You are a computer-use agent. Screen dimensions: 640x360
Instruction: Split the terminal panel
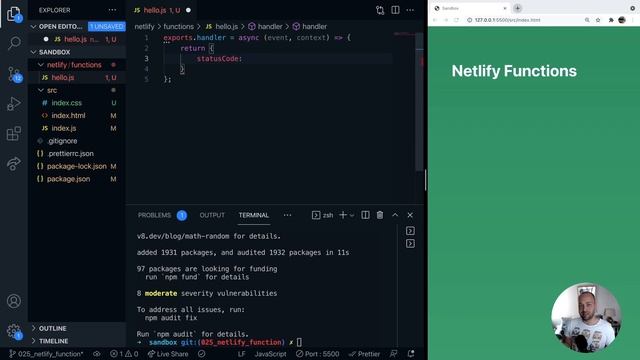365,215
